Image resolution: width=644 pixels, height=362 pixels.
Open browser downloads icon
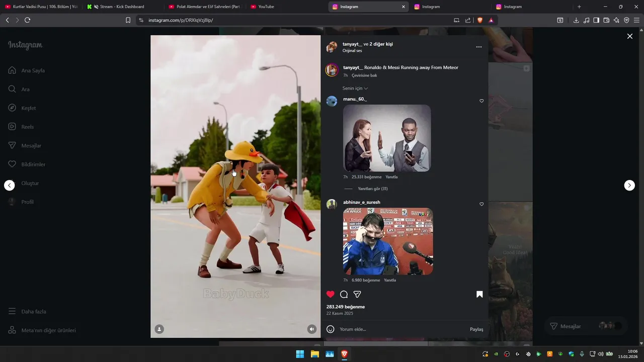click(x=576, y=20)
